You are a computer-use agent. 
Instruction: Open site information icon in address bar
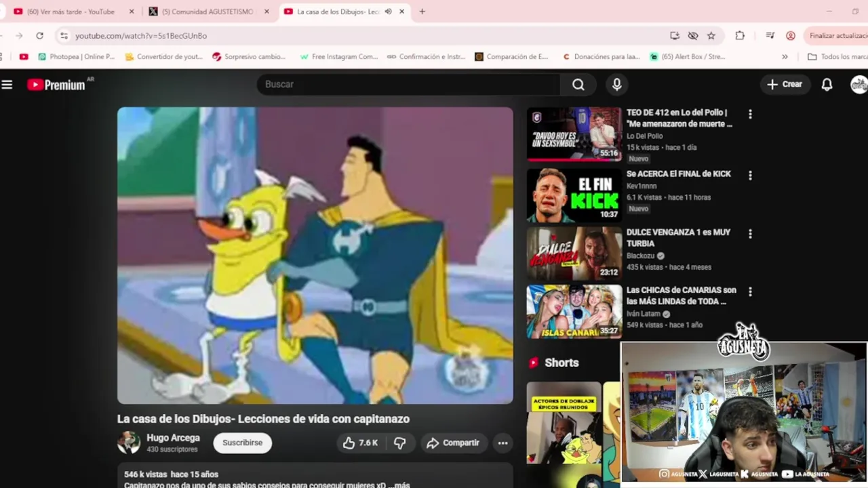64,35
